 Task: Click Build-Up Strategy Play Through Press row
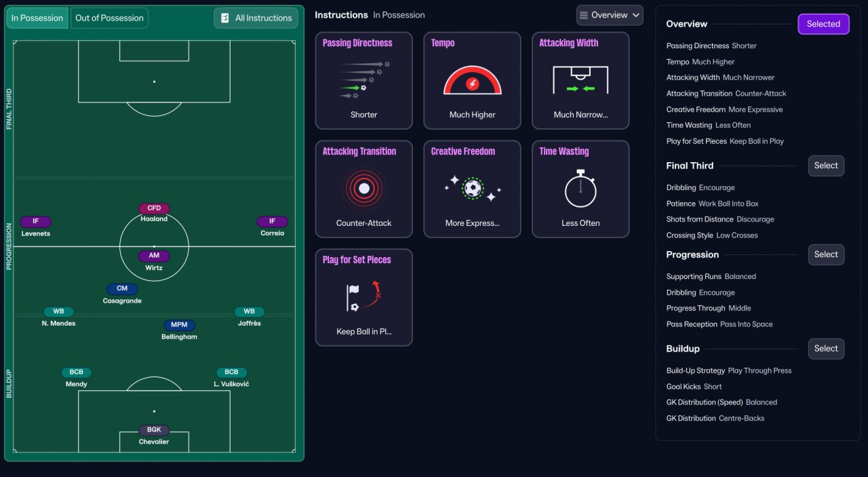tap(729, 370)
